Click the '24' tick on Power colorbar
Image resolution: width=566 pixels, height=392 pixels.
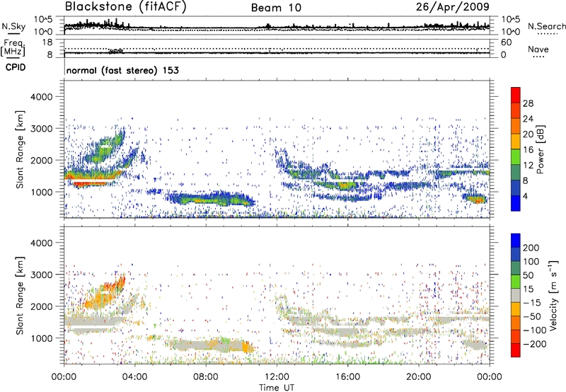[528, 119]
